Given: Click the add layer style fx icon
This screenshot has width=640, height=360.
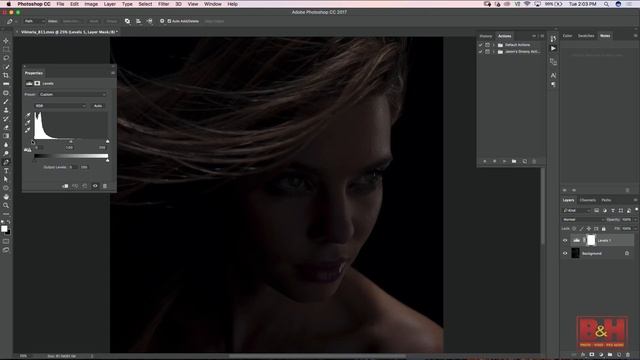Looking at the screenshot, I should click(x=583, y=355).
